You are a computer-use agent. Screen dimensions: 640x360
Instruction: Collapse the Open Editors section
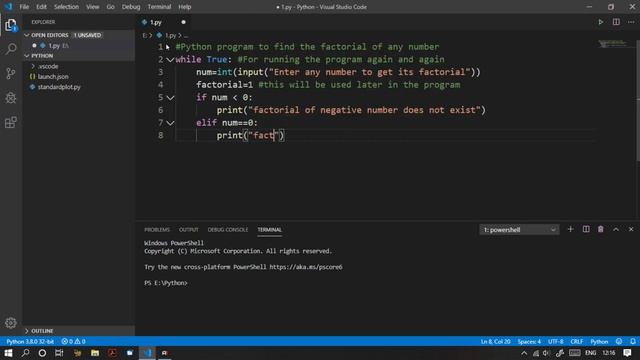[27, 35]
